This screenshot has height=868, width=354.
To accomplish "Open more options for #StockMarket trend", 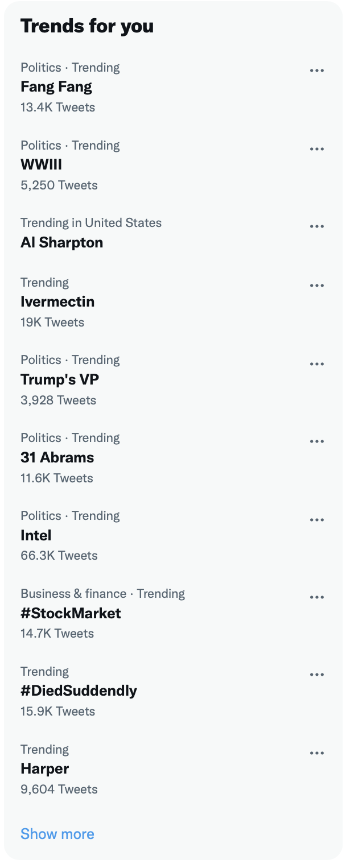I will (316, 597).
